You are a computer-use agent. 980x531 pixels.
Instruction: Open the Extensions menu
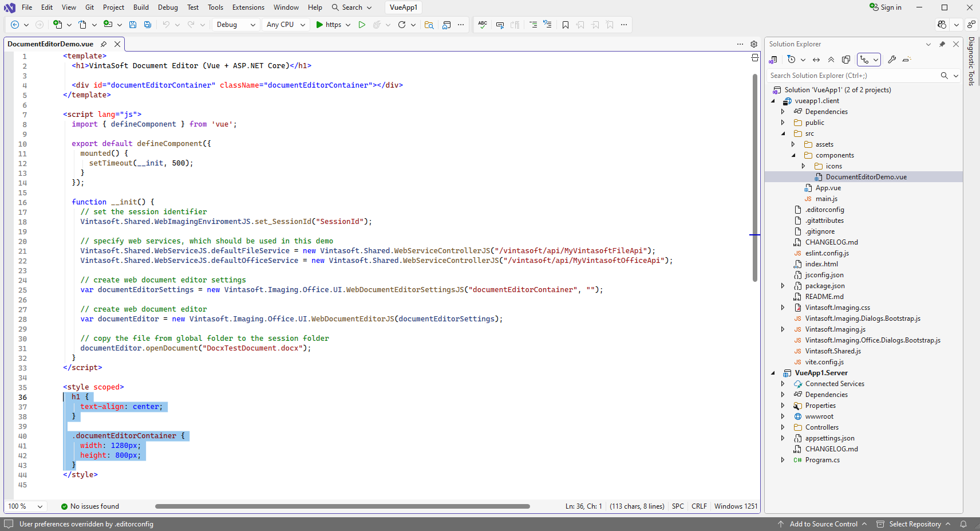[248, 7]
